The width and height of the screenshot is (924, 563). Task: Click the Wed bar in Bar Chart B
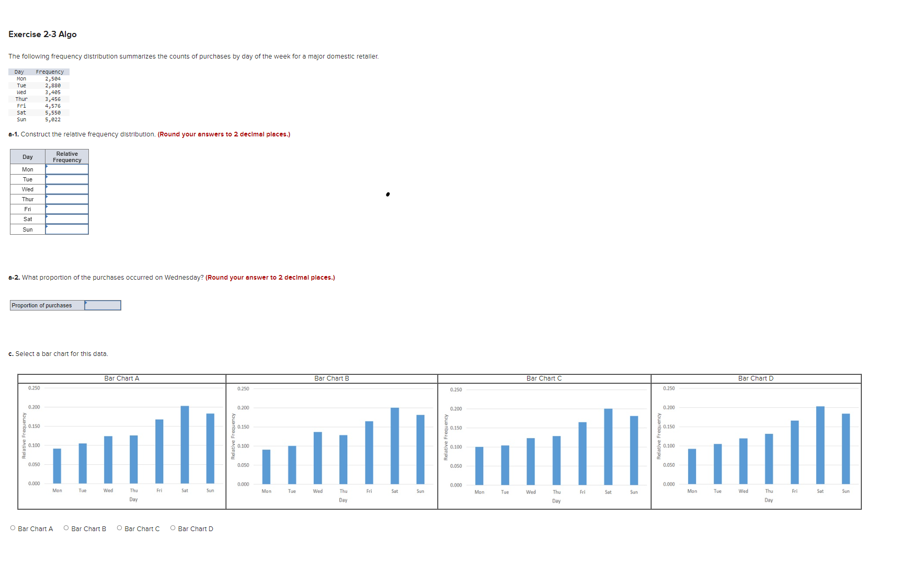(318, 458)
